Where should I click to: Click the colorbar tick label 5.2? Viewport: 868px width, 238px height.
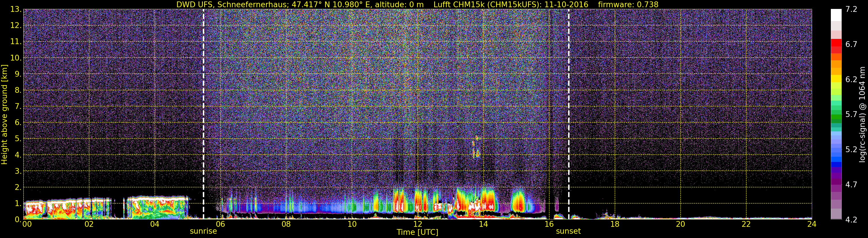coord(851,150)
